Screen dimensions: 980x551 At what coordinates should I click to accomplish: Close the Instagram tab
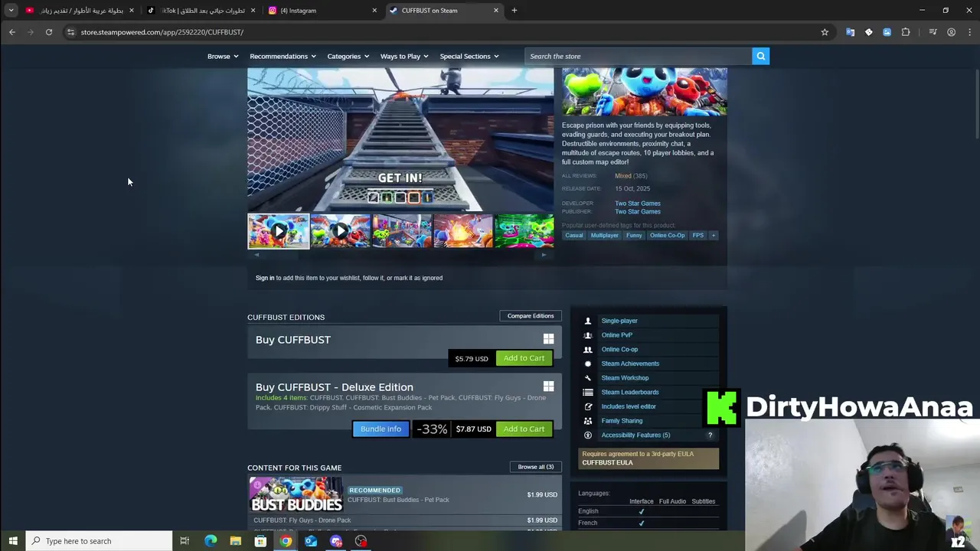point(374,11)
